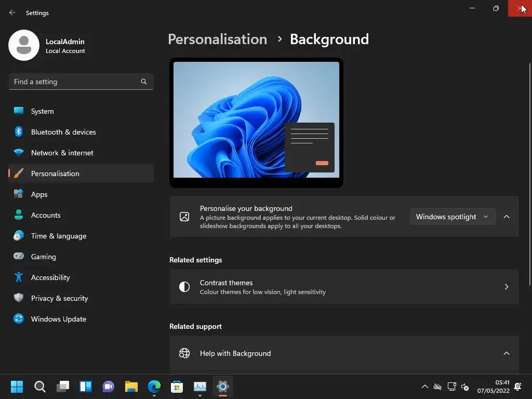Click the LocalAdmin account name
Viewport: 532px width, 399px height.
tap(65, 42)
